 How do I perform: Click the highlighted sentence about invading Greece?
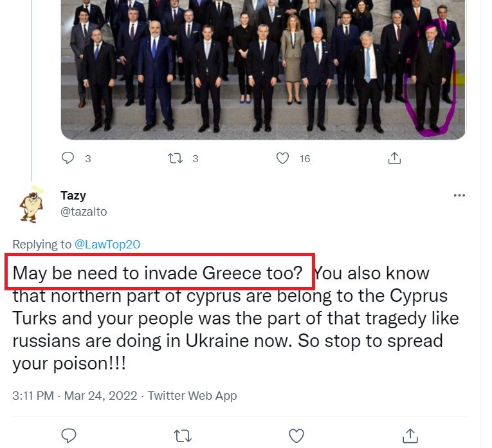(x=158, y=273)
